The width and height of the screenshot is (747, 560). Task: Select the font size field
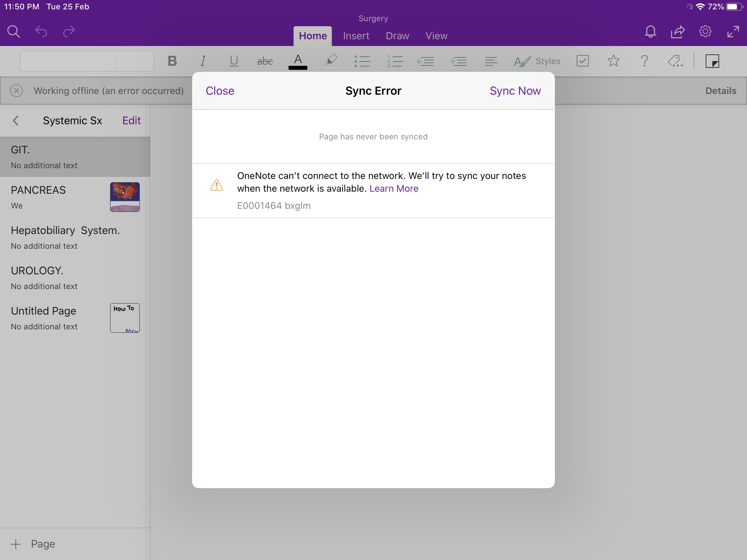135,61
